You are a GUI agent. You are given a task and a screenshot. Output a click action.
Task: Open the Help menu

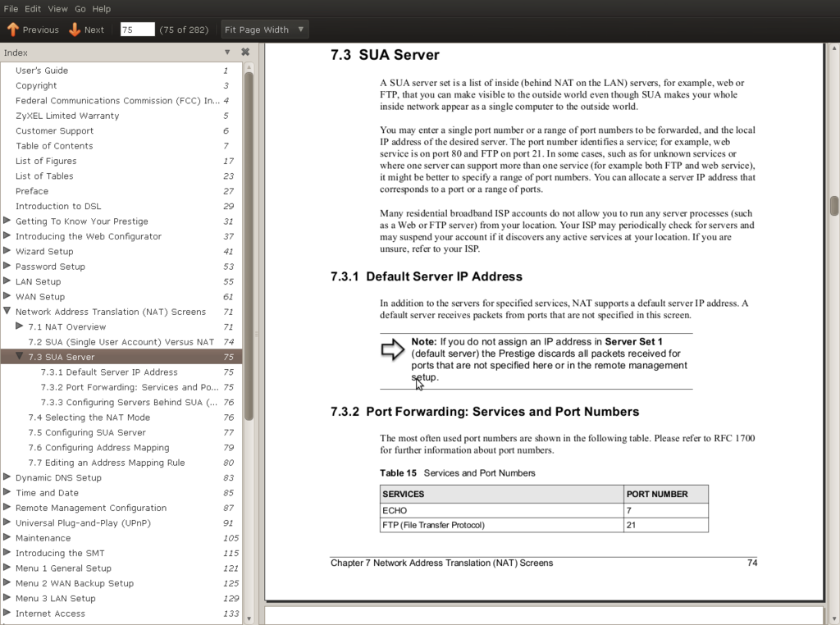pyautogui.click(x=101, y=8)
